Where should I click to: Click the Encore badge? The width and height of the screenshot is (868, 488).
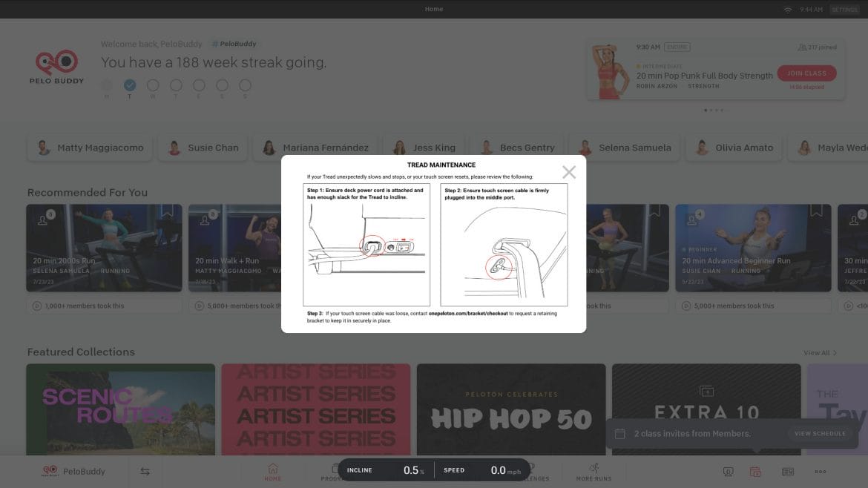point(677,47)
